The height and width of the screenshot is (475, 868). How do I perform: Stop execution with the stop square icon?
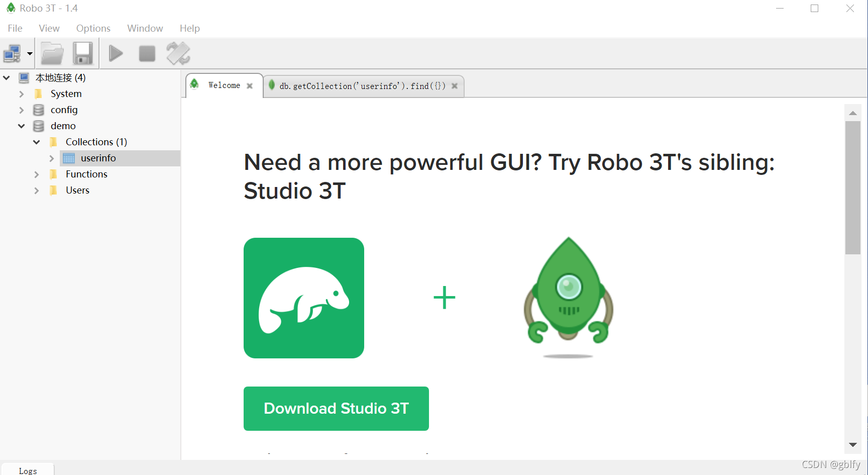pyautogui.click(x=147, y=53)
